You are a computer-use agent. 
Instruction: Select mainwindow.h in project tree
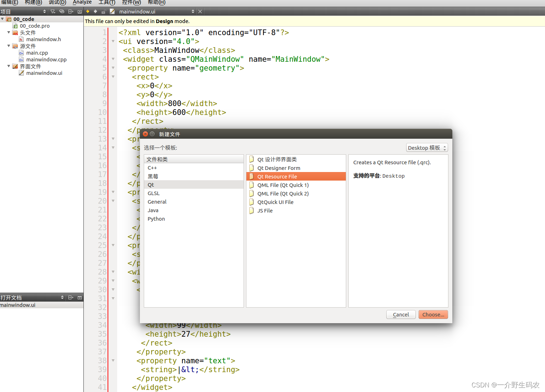(x=44, y=39)
